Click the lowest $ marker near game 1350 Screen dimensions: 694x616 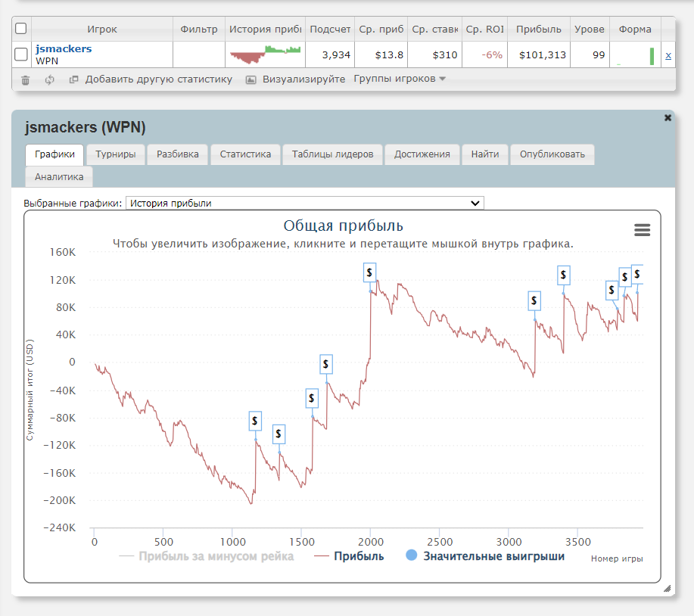[x=279, y=434]
